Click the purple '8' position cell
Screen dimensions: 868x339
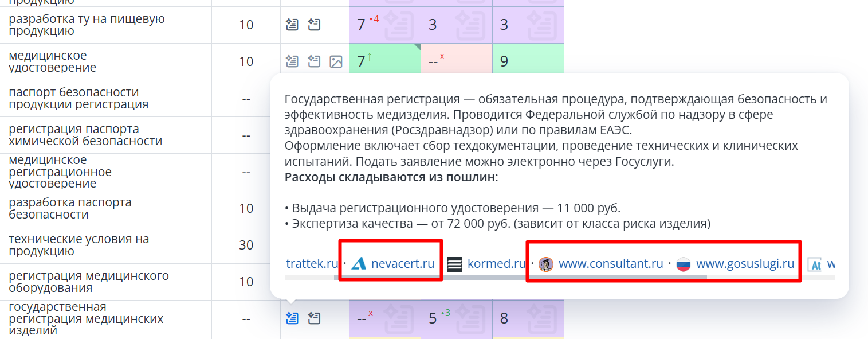click(x=528, y=318)
